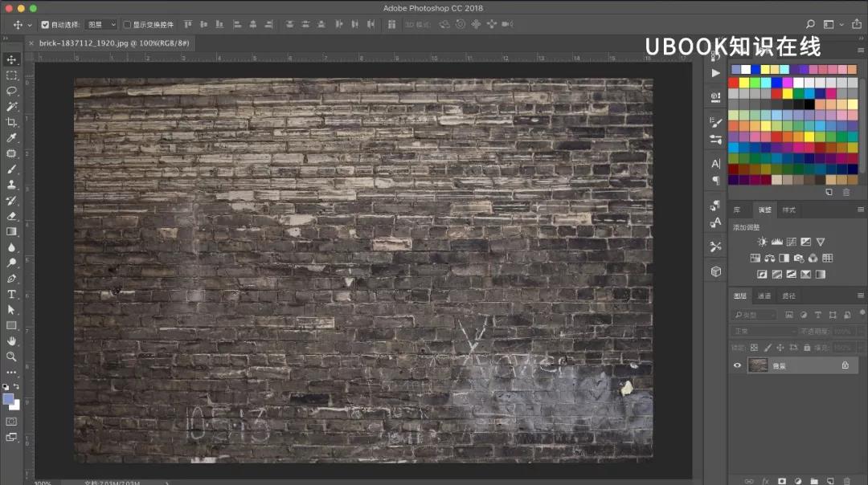Select the Horizontal Type tool
Image resolution: width=868 pixels, height=485 pixels.
(x=11, y=294)
